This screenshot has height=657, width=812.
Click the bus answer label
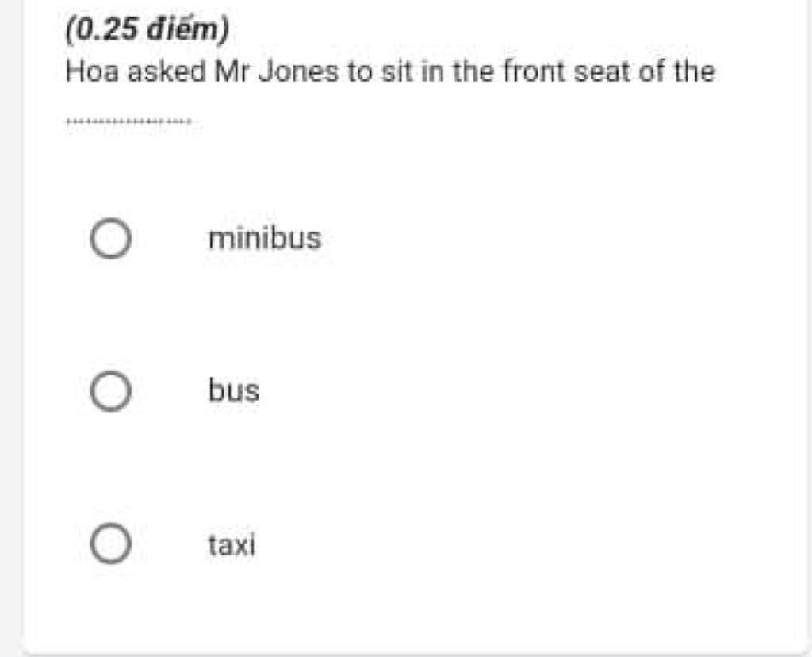coord(233,390)
